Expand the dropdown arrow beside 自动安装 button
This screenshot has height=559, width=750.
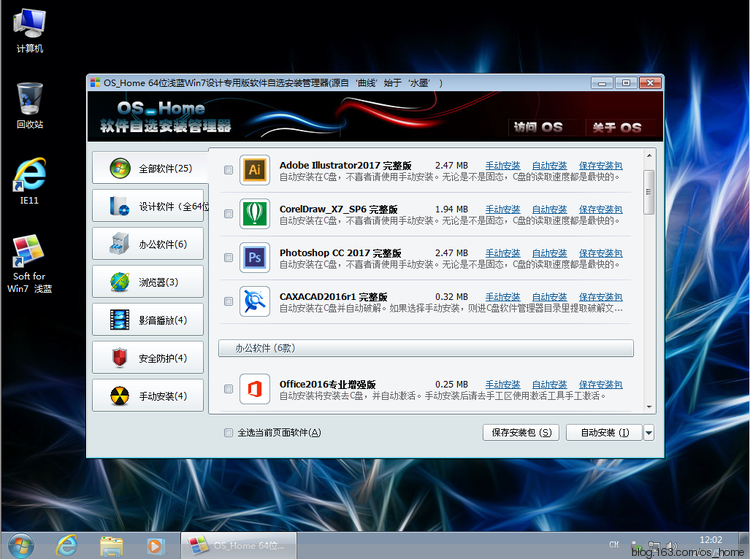pyautogui.click(x=649, y=433)
